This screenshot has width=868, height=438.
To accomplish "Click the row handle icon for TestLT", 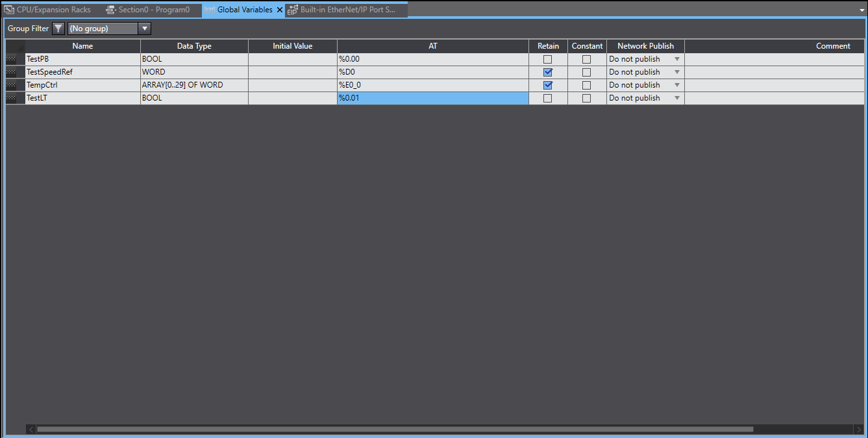I will 11,98.
